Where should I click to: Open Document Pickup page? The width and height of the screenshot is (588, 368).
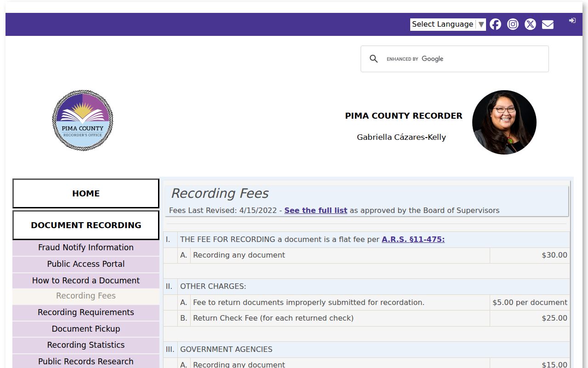click(86, 329)
